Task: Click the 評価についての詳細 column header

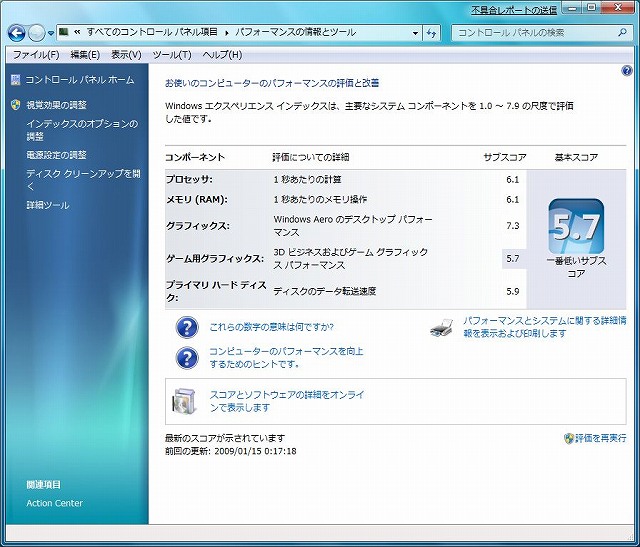Action: pos(311,157)
